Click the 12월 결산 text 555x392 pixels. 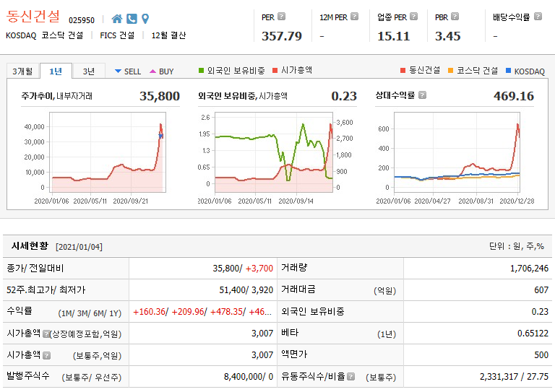(x=168, y=35)
